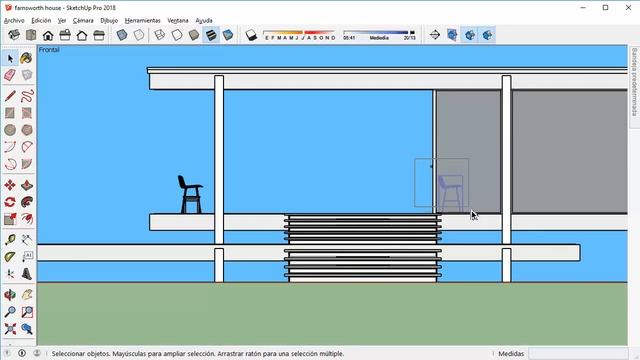
Task: Toggle Back Edges style
Action: [139, 35]
